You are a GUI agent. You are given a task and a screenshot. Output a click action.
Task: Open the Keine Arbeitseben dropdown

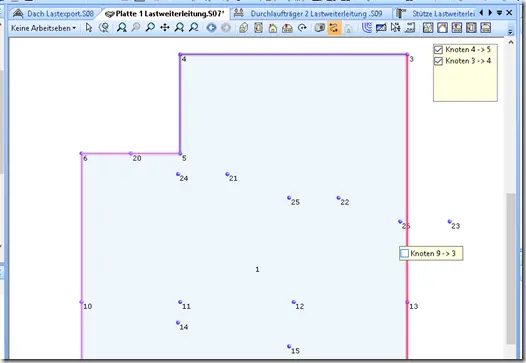(43, 28)
